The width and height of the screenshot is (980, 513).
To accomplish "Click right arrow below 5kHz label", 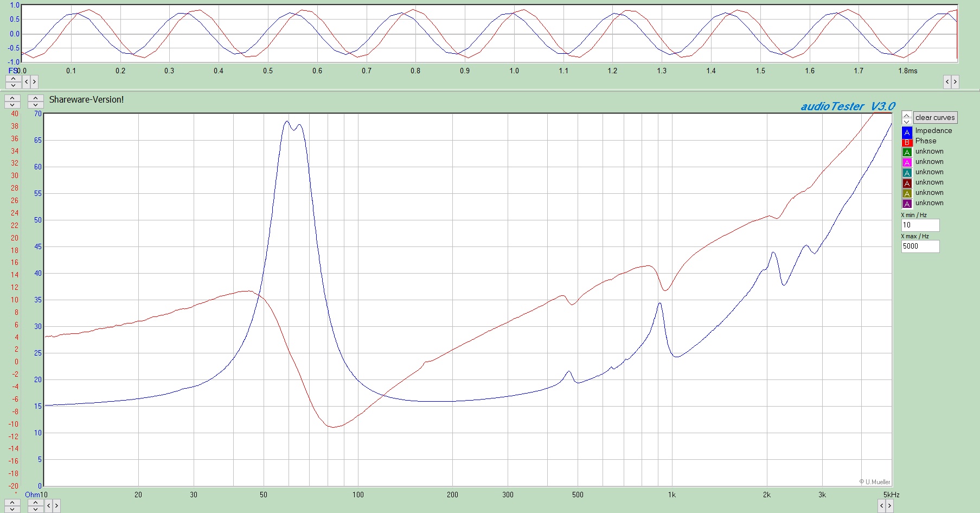I will click(x=889, y=506).
